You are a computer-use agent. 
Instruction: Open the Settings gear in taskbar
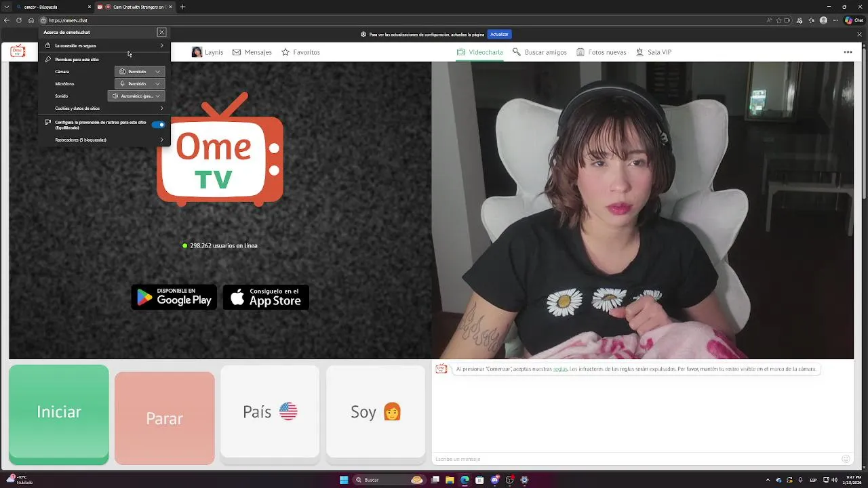click(524, 480)
